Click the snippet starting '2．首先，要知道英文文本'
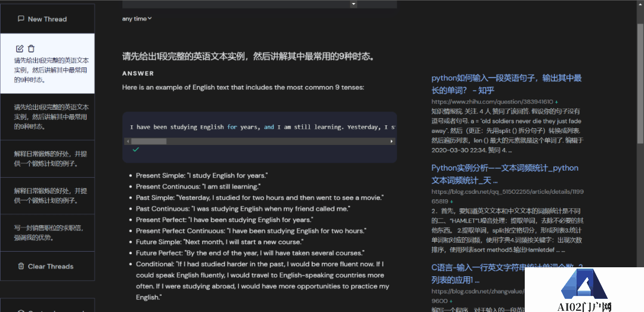The height and width of the screenshot is (312, 644). click(x=507, y=231)
